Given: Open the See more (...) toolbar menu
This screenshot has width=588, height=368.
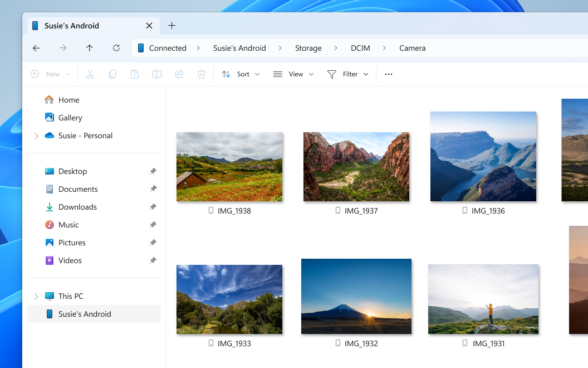Looking at the screenshot, I should (x=388, y=74).
